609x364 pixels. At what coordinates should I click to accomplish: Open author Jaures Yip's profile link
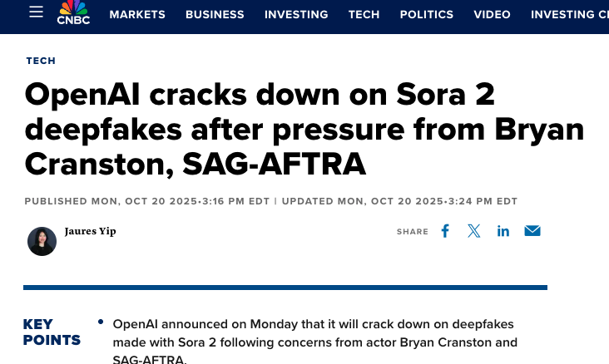click(x=90, y=231)
